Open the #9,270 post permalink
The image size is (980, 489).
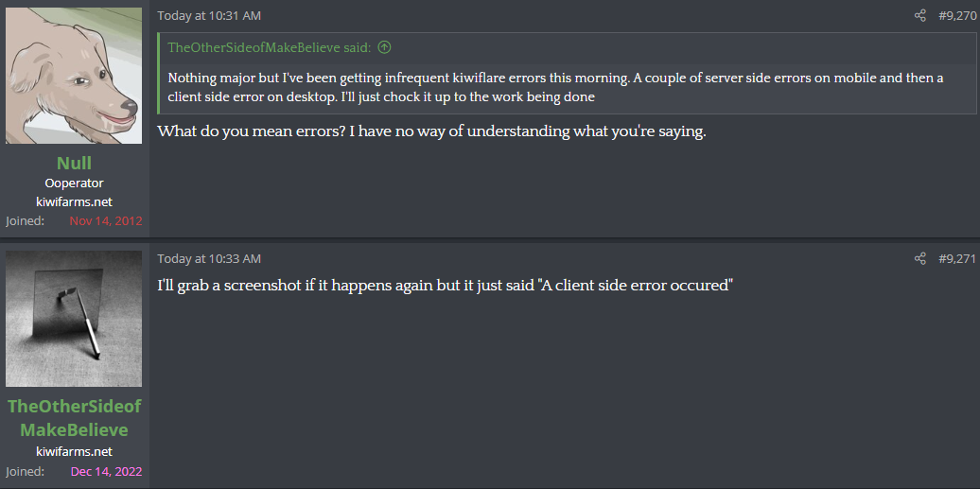(957, 16)
